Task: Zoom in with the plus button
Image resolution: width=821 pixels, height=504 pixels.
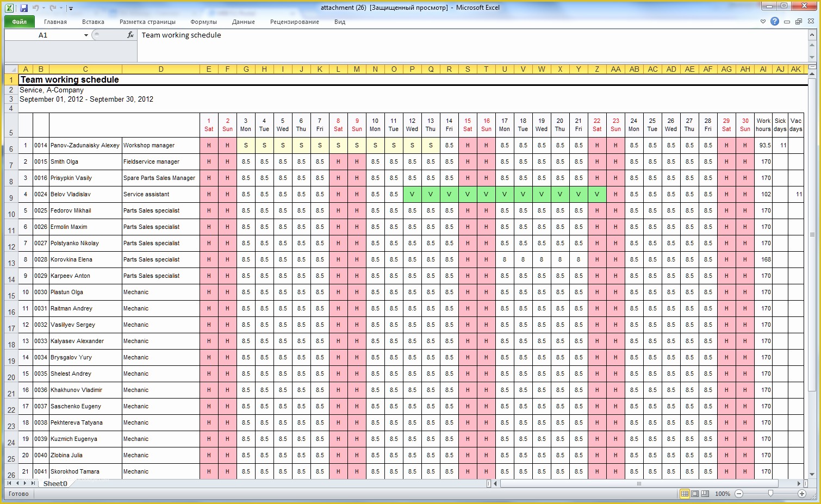Action: coord(802,494)
